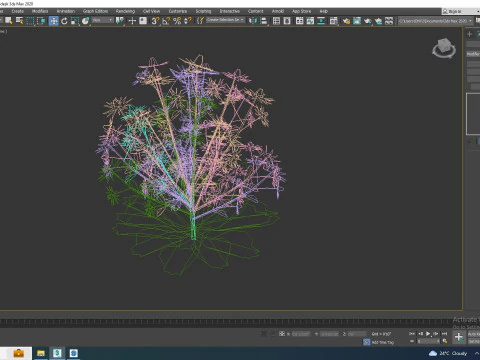Click the time slider track bar

pyautogui.click(x=227, y=322)
